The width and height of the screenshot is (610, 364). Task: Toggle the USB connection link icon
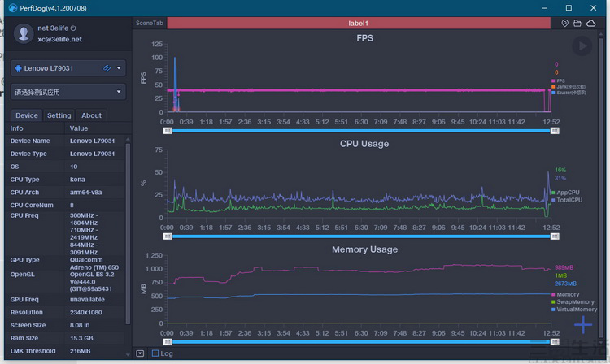[x=107, y=68]
